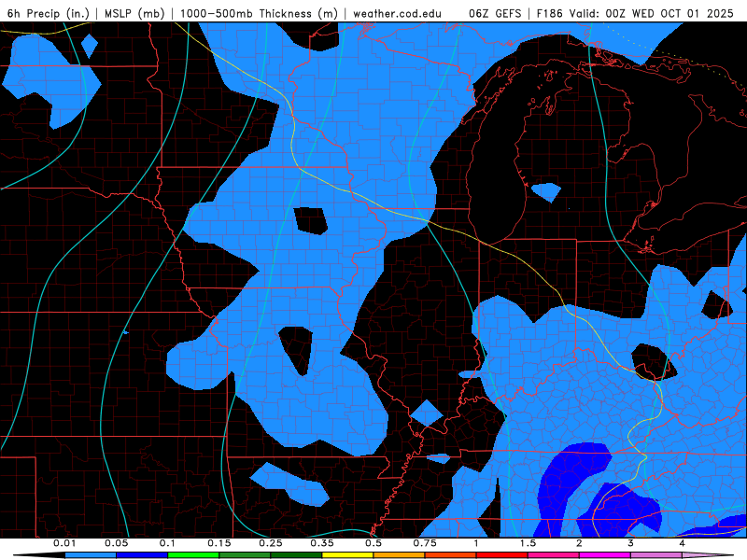747x560 pixels.
Task: Click the "1.5" legend value
Action: [x=528, y=543]
